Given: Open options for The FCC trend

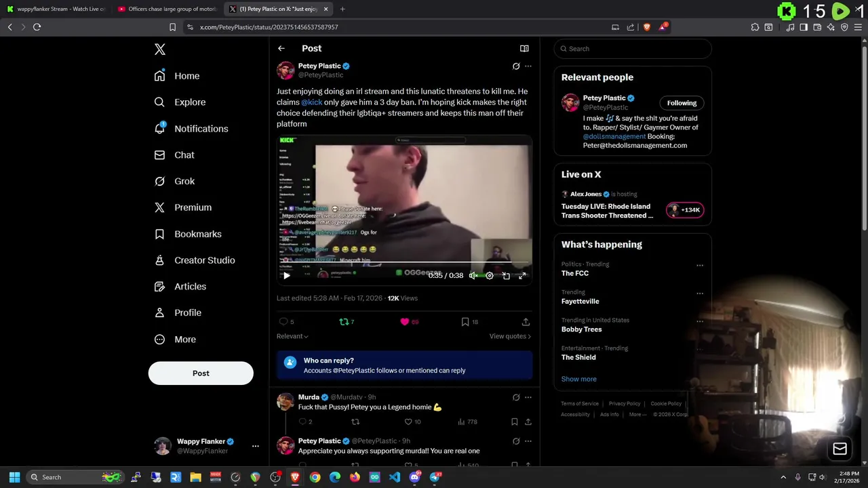Looking at the screenshot, I should (700, 265).
